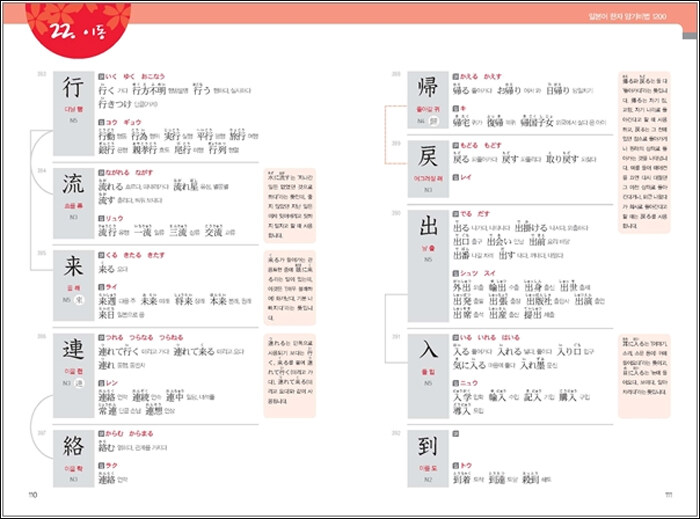Click the on-reading レン
The image size is (700, 519).
pyautogui.click(x=112, y=383)
